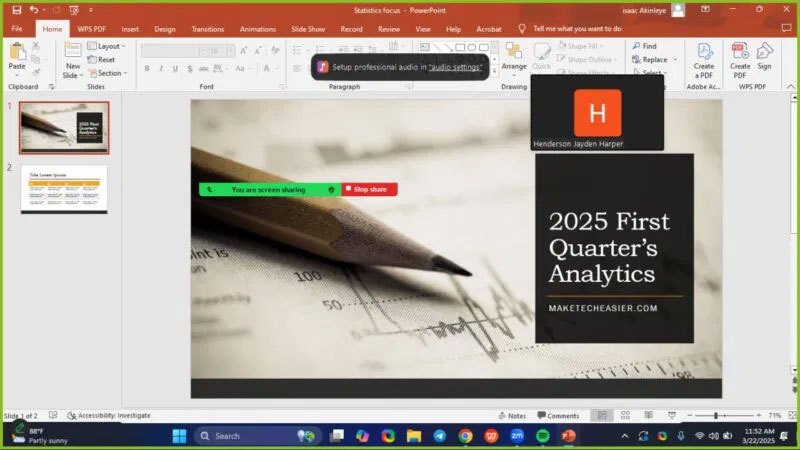Image resolution: width=800 pixels, height=450 pixels.
Task: Click the Sign icon in WPS PDF group
Action: pyautogui.click(x=764, y=56)
